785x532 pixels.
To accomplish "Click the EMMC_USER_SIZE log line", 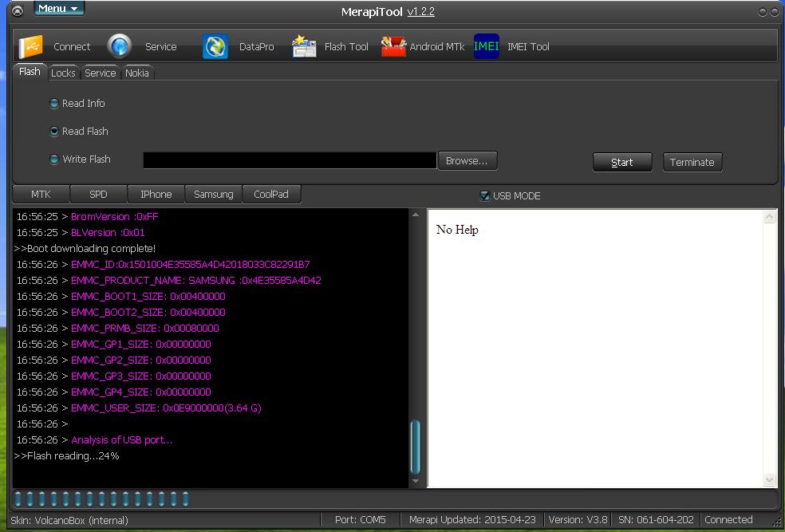I will tap(139, 408).
